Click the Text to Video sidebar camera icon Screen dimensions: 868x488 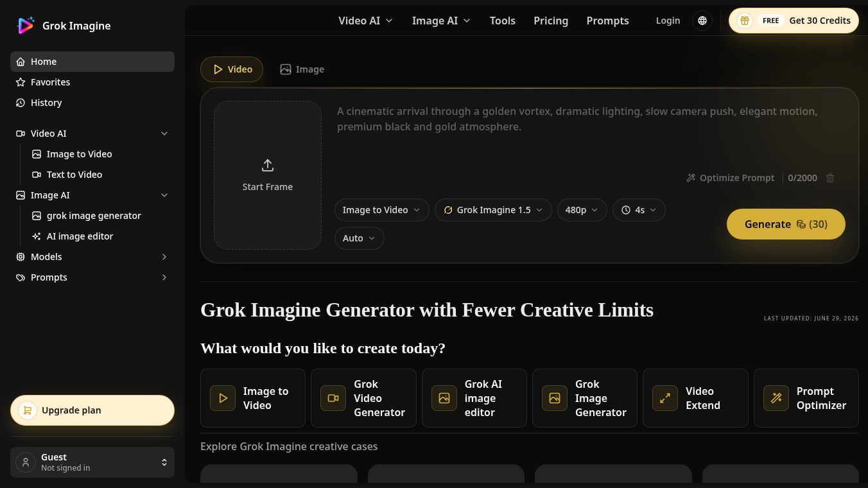tap(37, 175)
